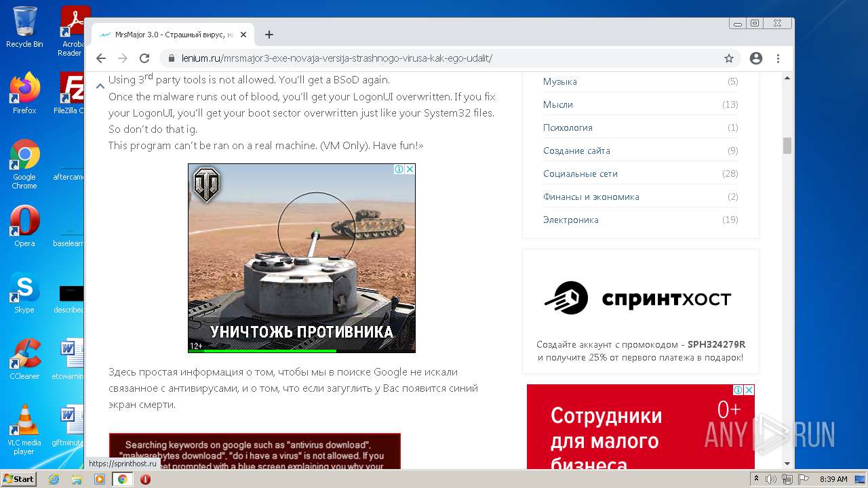This screenshot has width=868, height=488.
Task: Reload the page with the refresh icon
Action: tap(144, 58)
